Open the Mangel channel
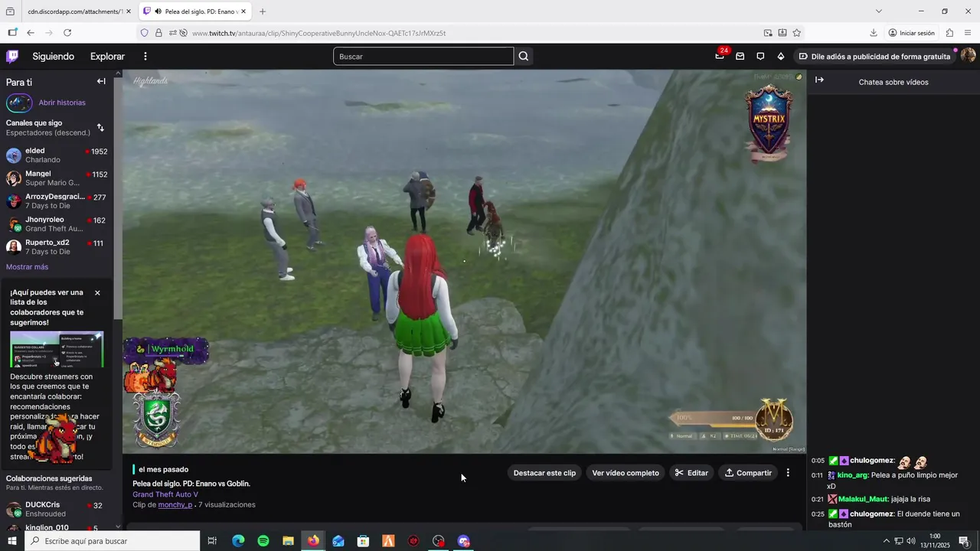 point(57,178)
